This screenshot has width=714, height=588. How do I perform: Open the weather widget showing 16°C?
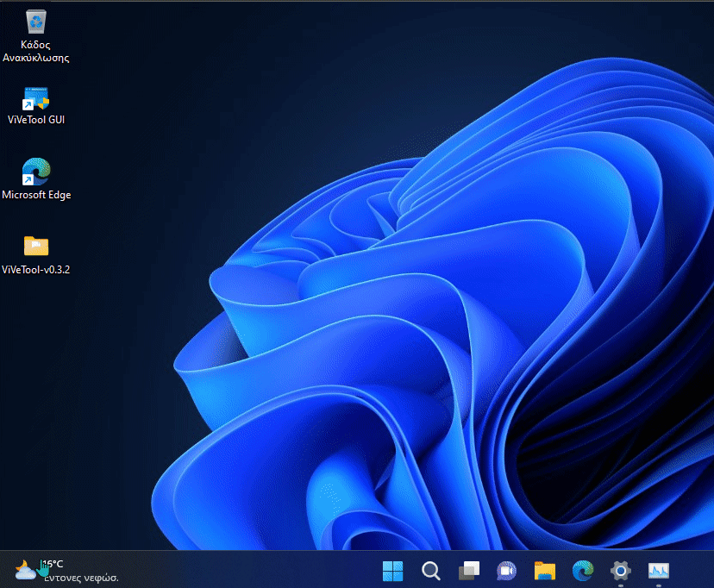click(x=67, y=571)
